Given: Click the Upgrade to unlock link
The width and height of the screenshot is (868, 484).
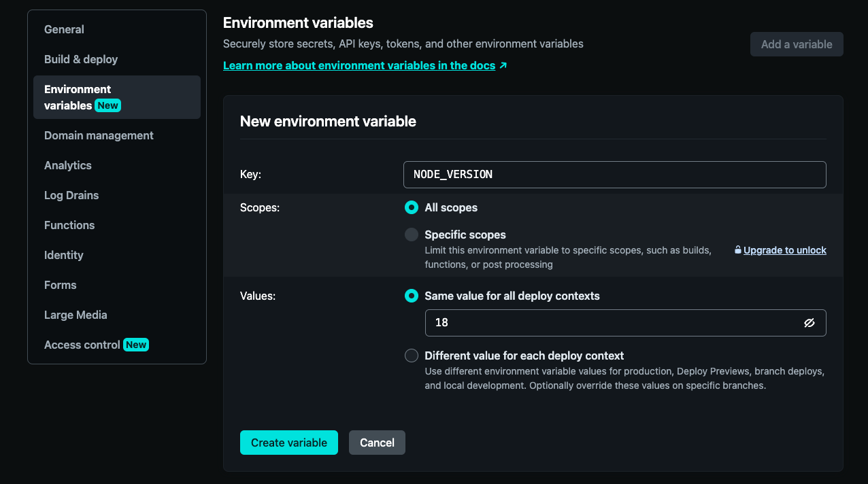Looking at the screenshot, I should pos(784,249).
